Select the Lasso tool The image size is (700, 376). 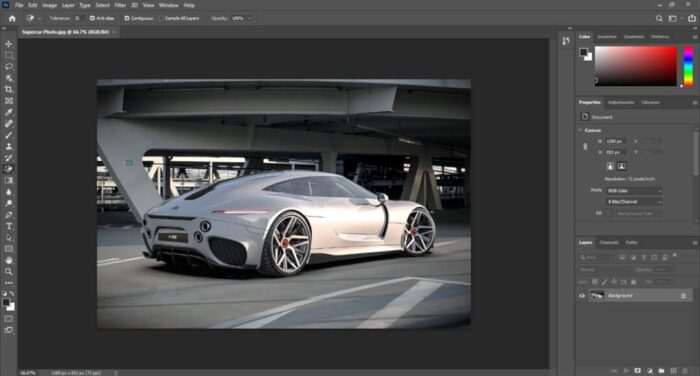(8, 67)
